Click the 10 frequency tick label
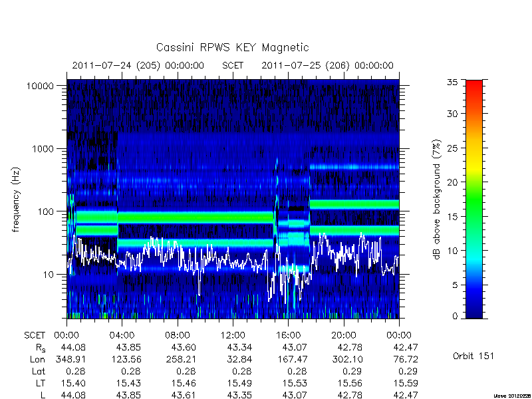Image resolution: width=532 pixels, height=399 pixels. [49, 274]
